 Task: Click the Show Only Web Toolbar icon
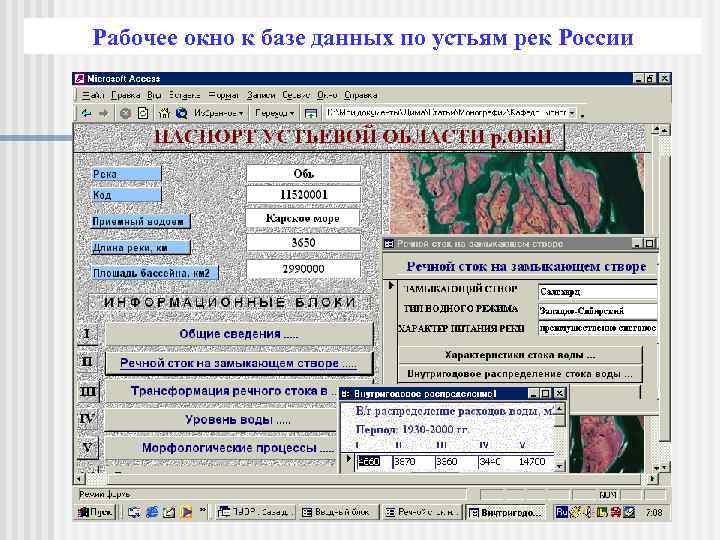coord(311,113)
